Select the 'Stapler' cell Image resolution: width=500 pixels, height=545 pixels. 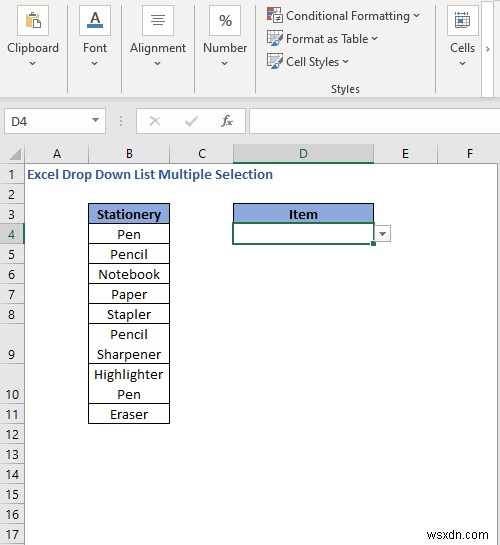129,314
